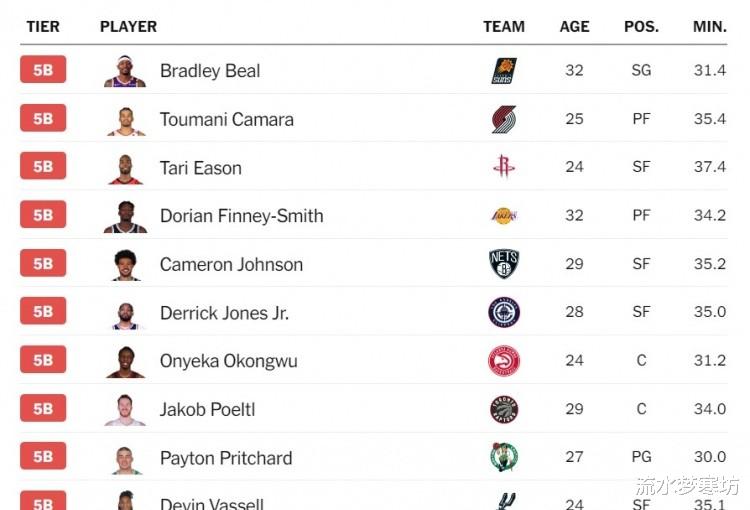Click the Brooklyn Nets logo
This screenshot has height=510, width=750.
coord(504,264)
